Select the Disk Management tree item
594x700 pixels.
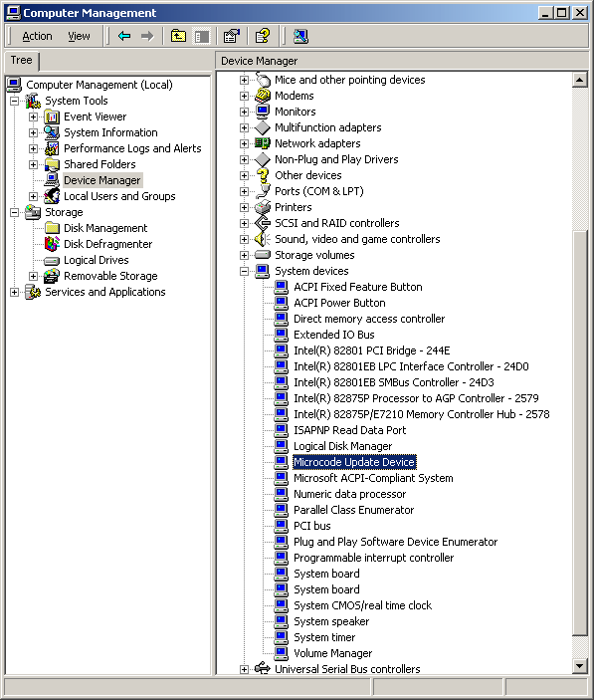105,228
